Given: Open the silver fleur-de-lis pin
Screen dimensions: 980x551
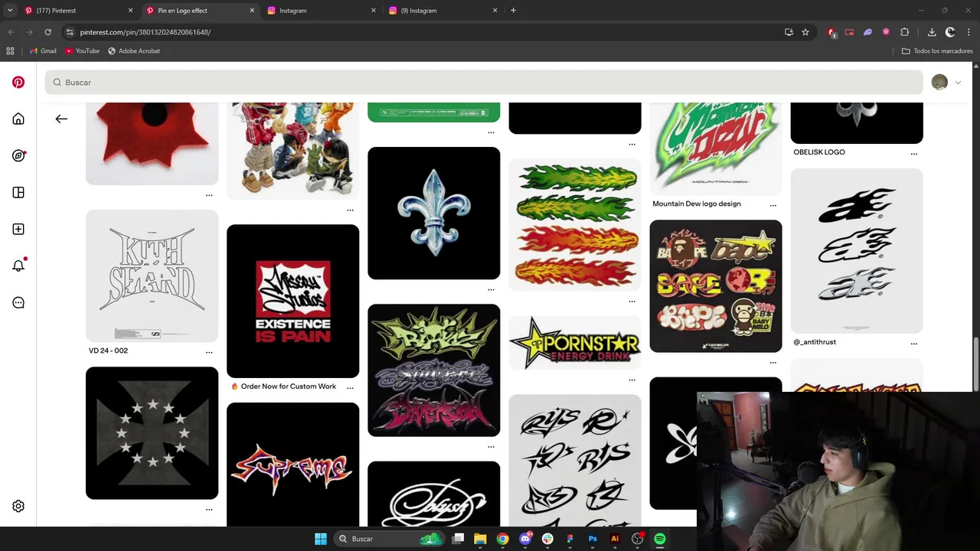Looking at the screenshot, I should [433, 213].
